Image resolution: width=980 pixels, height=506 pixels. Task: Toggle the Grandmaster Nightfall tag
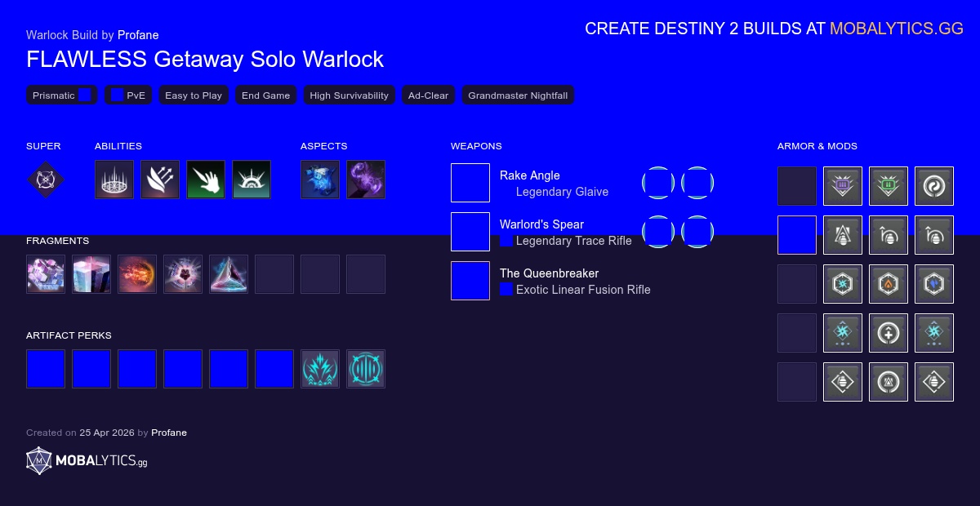coord(518,95)
